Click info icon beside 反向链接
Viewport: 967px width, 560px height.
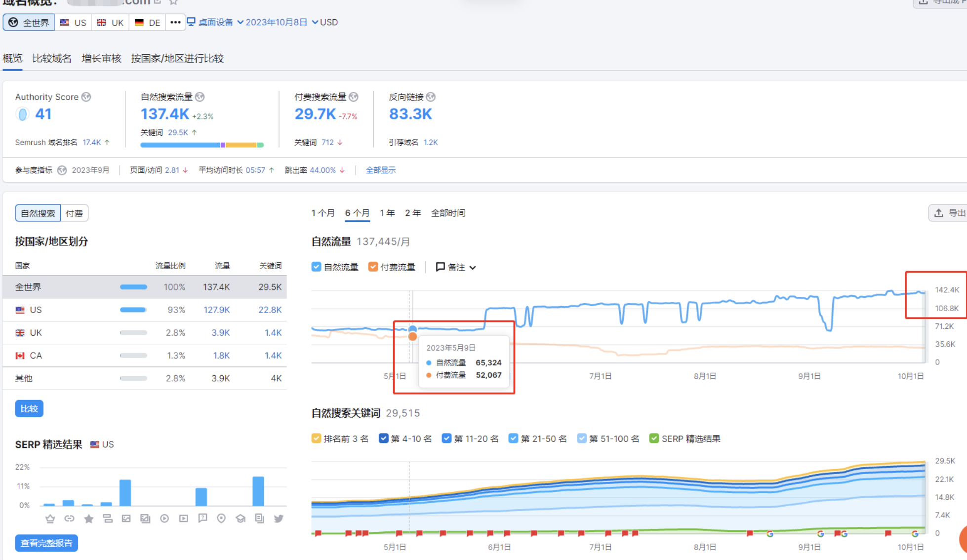point(431,97)
